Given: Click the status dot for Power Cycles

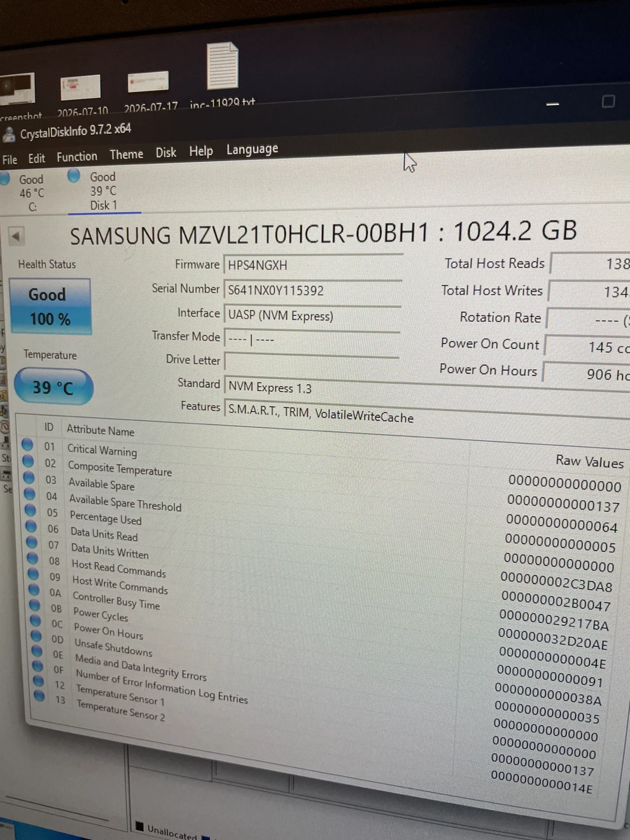Looking at the screenshot, I should pos(35,605).
